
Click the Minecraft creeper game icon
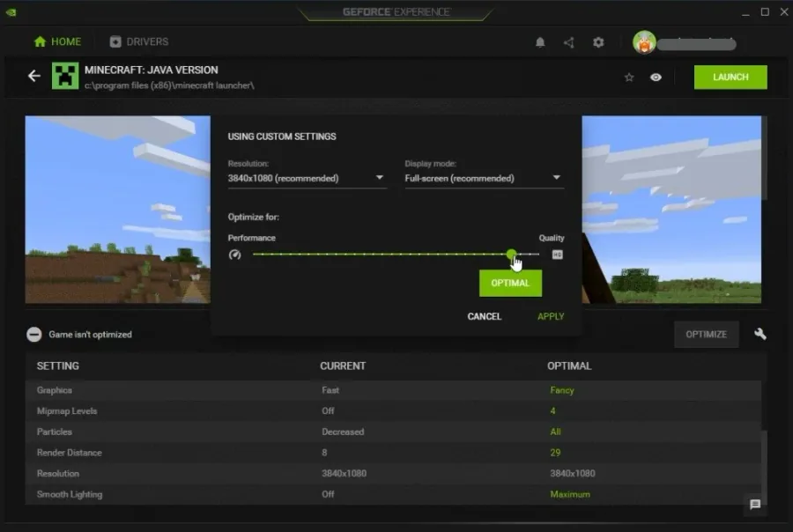pos(65,76)
